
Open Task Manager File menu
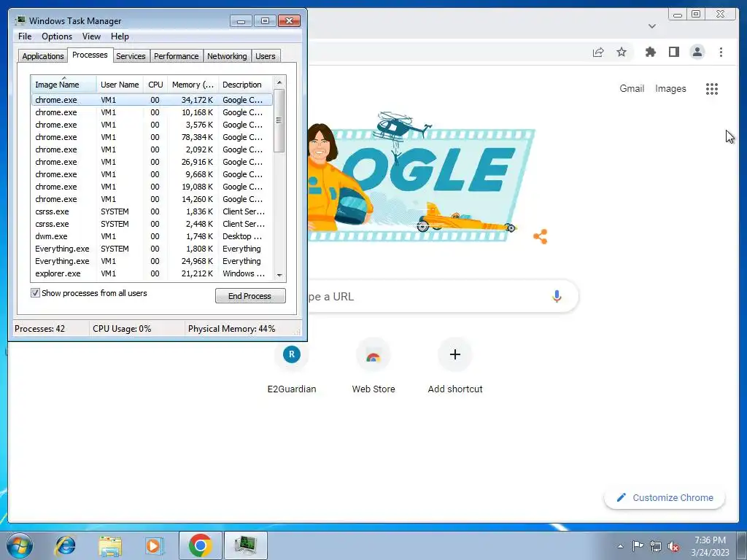click(x=25, y=36)
